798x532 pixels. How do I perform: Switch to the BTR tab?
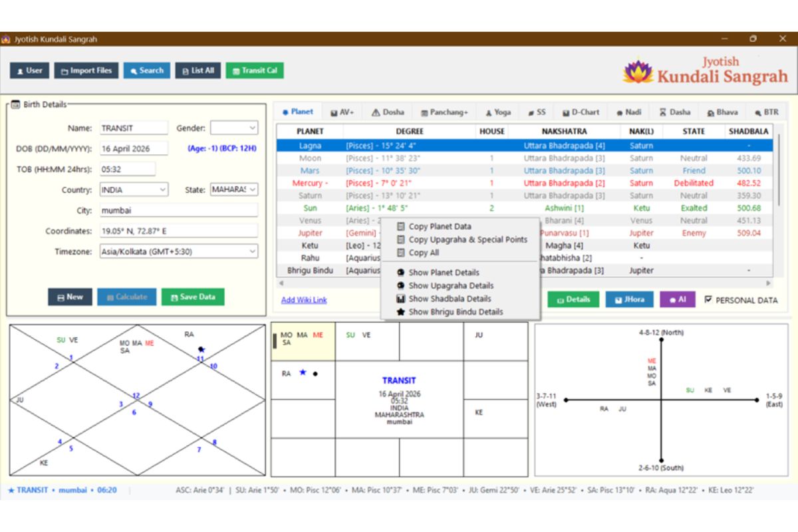point(766,112)
